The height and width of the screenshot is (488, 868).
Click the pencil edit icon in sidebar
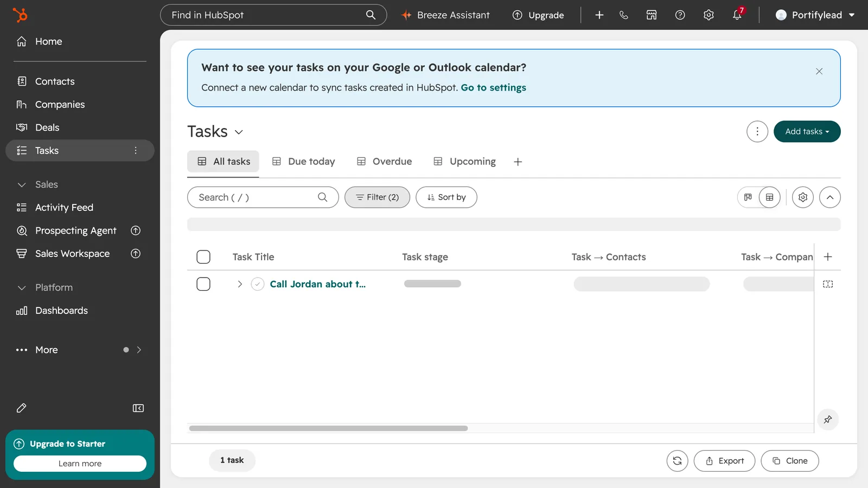click(22, 408)
